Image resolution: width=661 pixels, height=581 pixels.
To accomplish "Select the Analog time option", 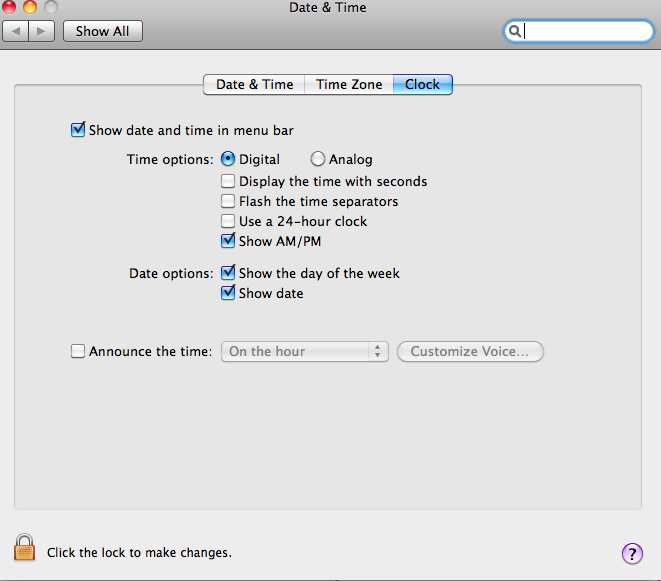I will [x=318, y=159].
